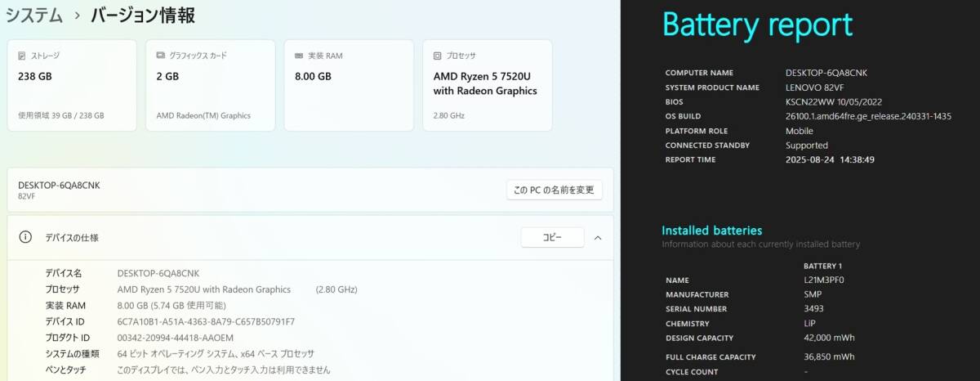Collapse the デバイスの仕様 section chevron
980x381 pixels.
click(597, 238)
